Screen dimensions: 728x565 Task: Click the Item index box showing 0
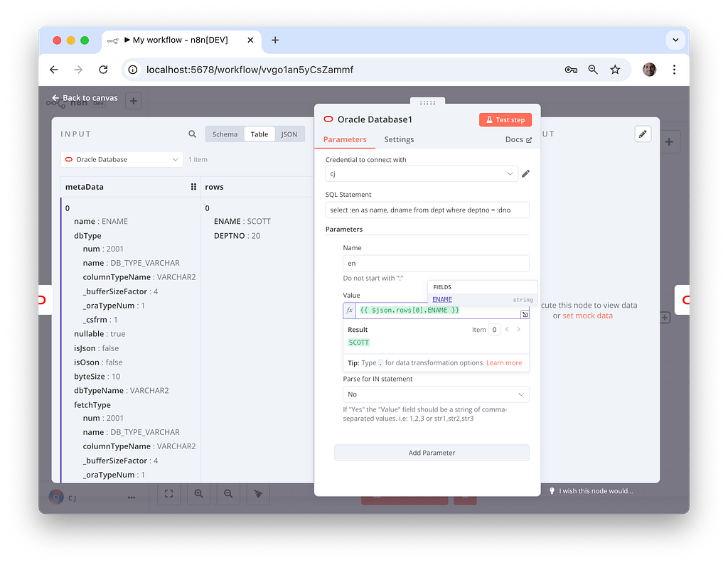[x=494, y=330]
